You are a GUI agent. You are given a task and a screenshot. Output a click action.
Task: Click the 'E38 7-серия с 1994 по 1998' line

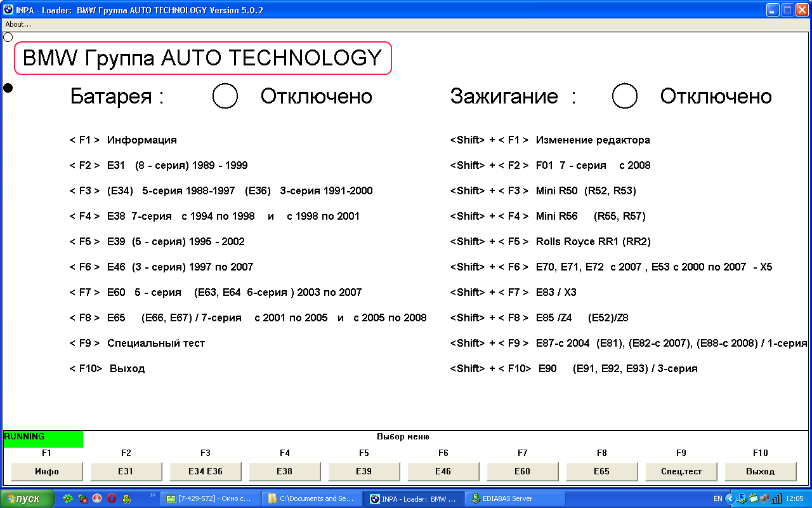click(214, 216)
